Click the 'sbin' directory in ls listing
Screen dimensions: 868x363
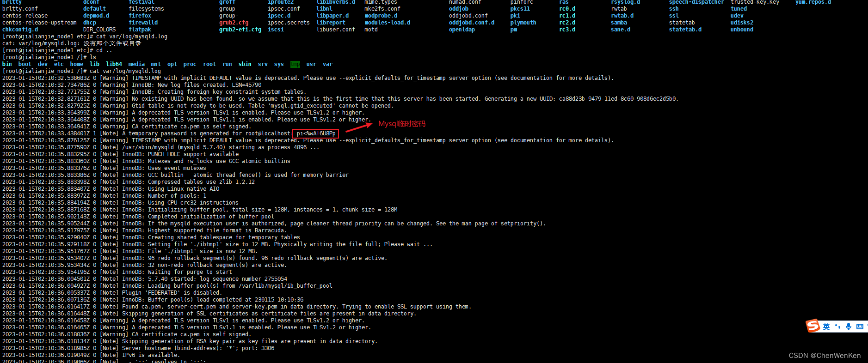[245, 64]
